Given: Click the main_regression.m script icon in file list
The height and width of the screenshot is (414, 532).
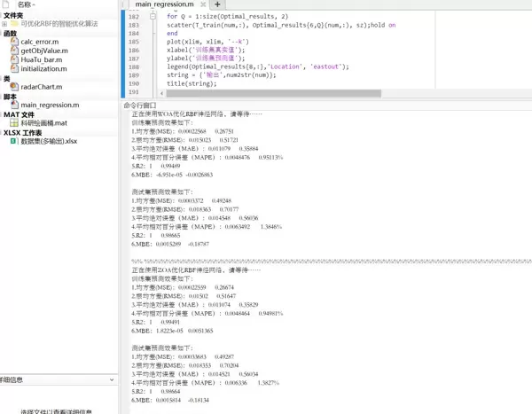Looking at the screenshot, I should pos(14,105).
